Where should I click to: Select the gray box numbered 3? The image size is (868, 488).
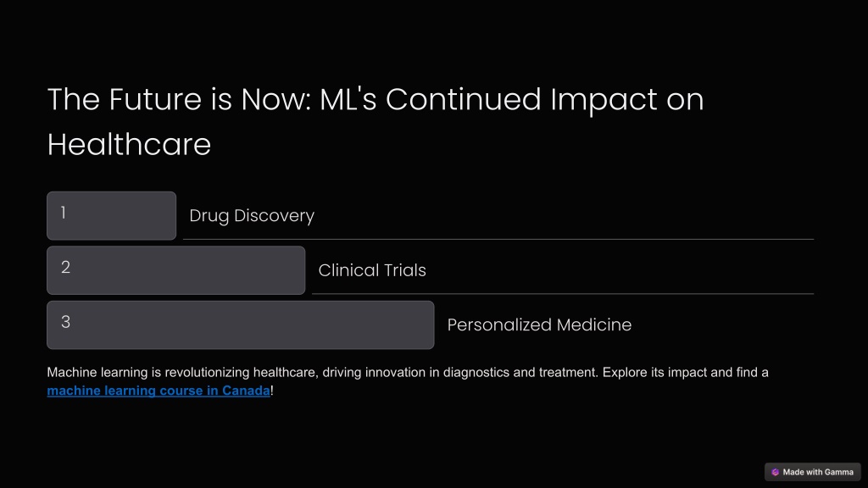(240, 324)
